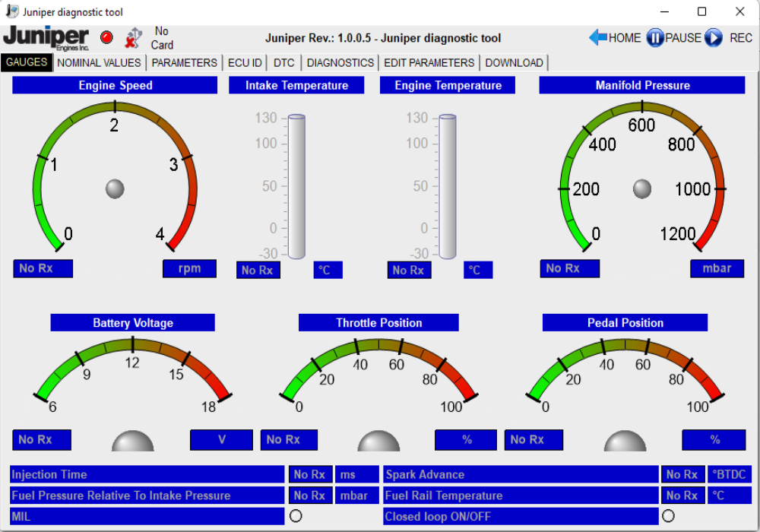Click the HOME text label
This screenshot has width=760, height=532.
coord(623,37)
